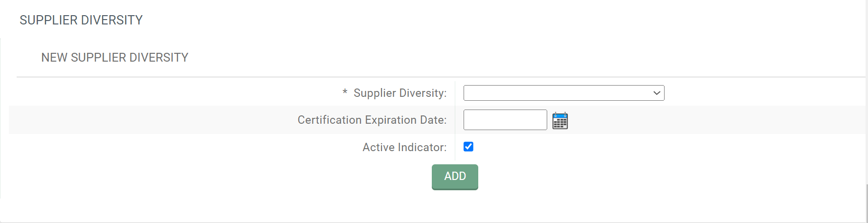The height and width of the screenshot is (223, 868).
Task: Select the NEW SUPPLIER DIVERSITY section heading
Action: pos(115,58)
